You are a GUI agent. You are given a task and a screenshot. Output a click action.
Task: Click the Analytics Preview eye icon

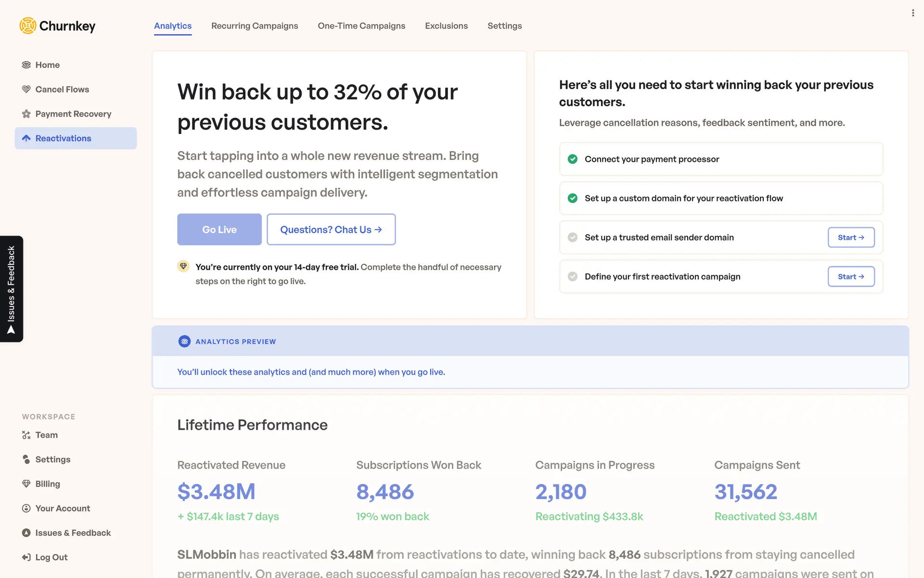pyautogui.click(x=184, y=342)
